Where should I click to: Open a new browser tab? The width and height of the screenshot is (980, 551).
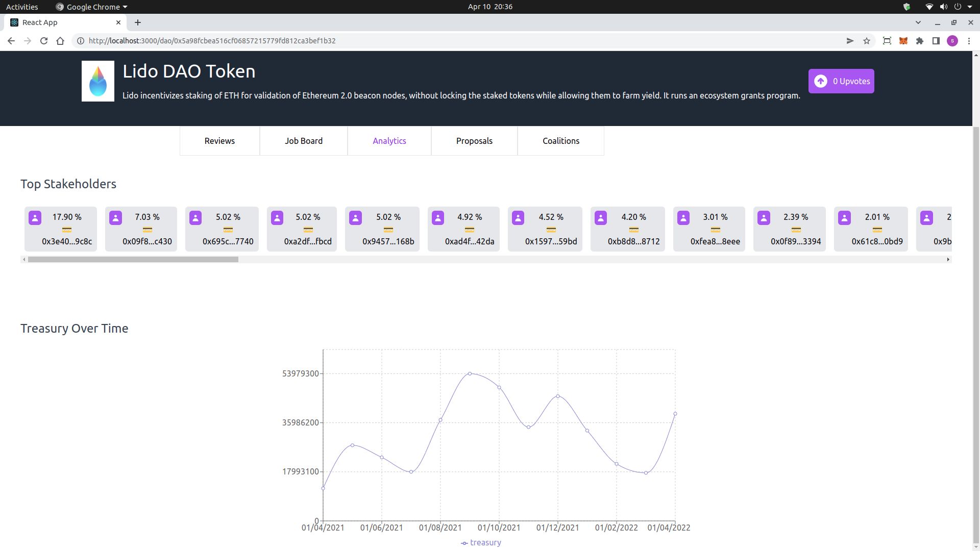(138, 22)
